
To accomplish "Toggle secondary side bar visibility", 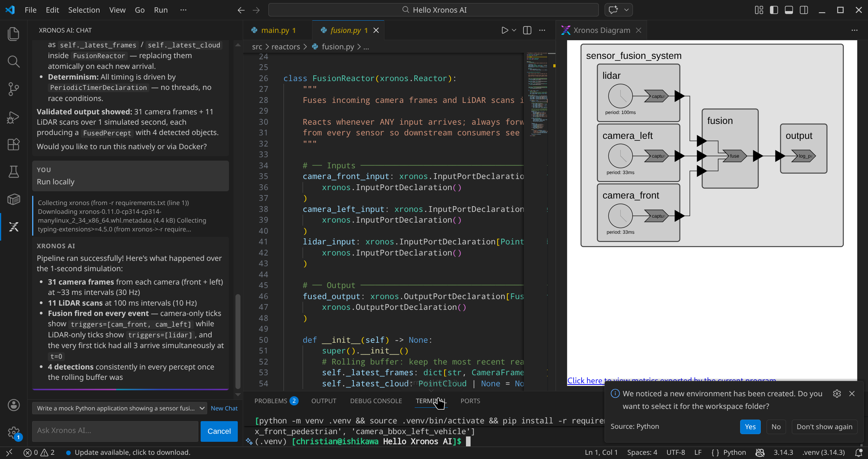I will click(x=804, y=10).
